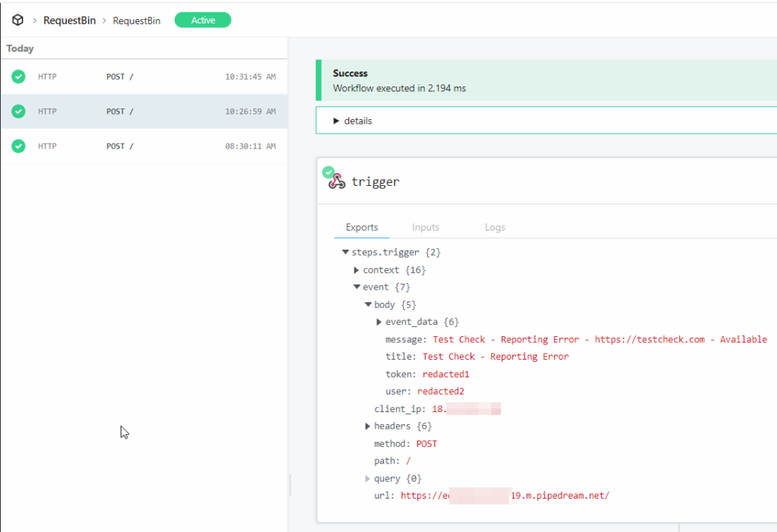The height and width of the screenshot is (532, 777).
Task: Click the title value 'Test Check - Reporting Error'
Action: tap(495, 357)
